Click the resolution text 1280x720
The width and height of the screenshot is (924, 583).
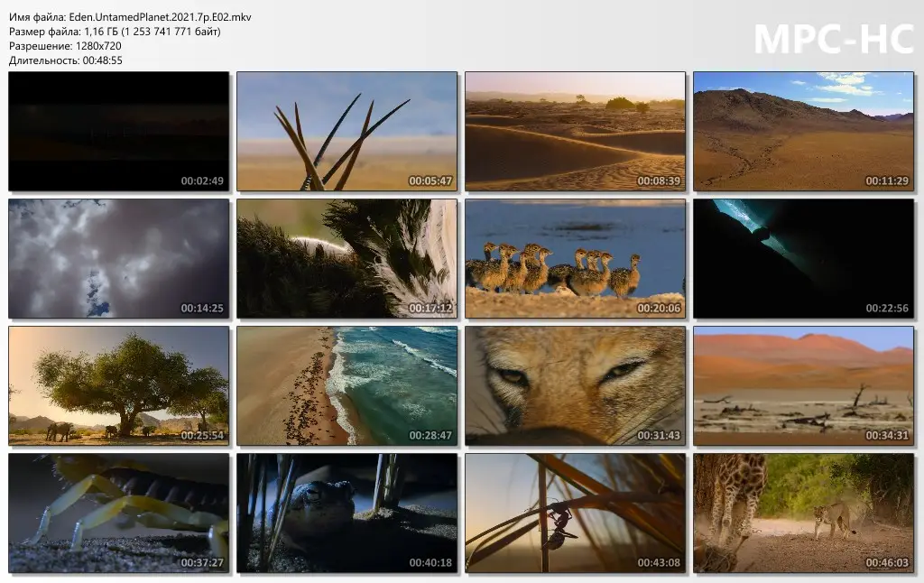98,46
